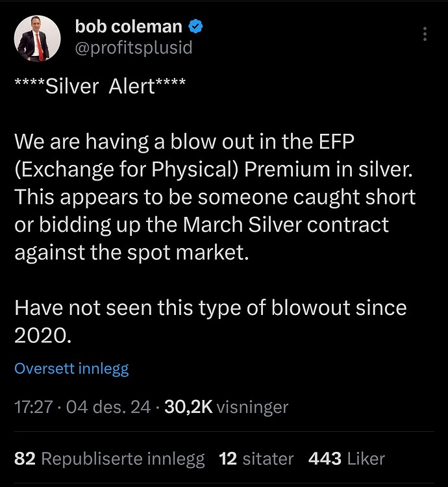The height and width of the screenshot is (487, 448).
Task: Open the "443 Liker" likes list
Action: tap(346, 459)
